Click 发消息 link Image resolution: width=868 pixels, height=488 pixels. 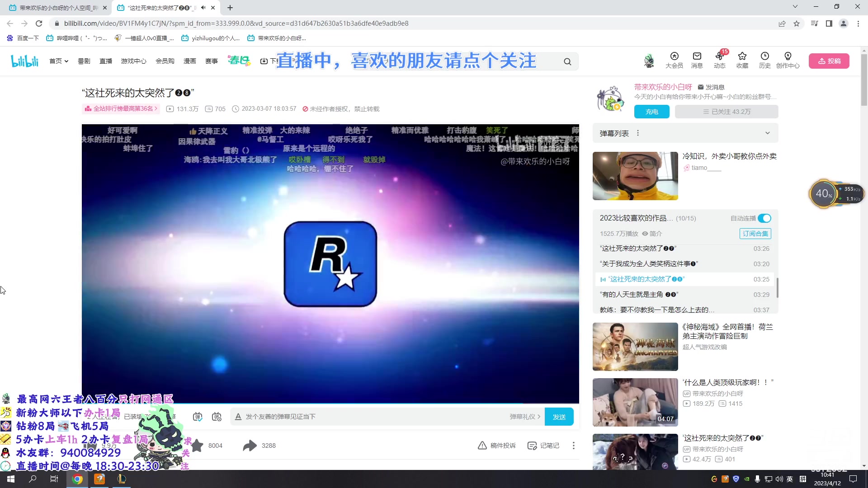[x=712, y=87]
